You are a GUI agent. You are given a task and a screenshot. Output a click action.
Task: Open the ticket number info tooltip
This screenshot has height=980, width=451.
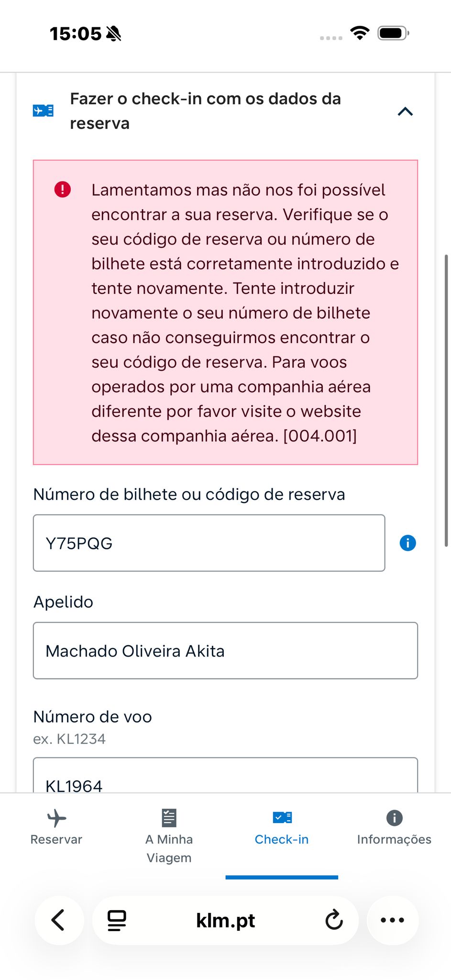(407, 543)
